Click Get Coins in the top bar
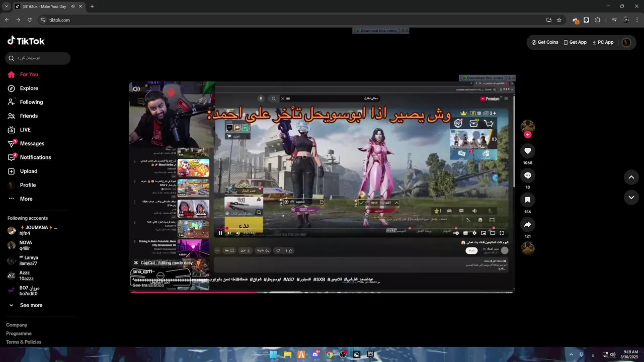The height and width of the screenshot is (362, 644). [x=545, y=43]
